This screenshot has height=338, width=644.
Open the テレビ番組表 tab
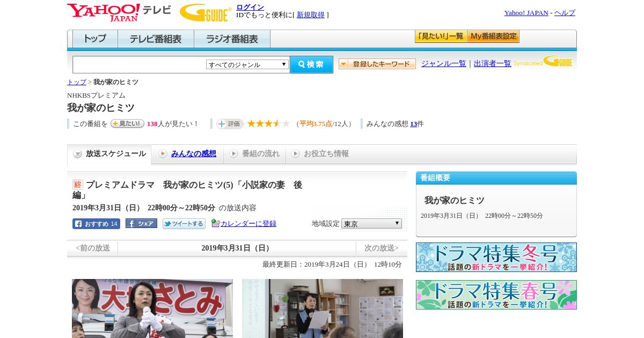pos(156,39)
